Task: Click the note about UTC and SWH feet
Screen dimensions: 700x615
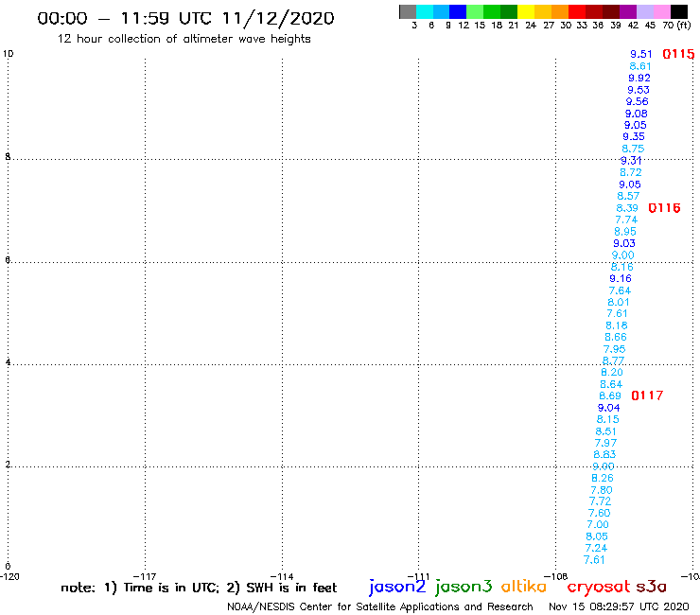Action: [199, 588]
